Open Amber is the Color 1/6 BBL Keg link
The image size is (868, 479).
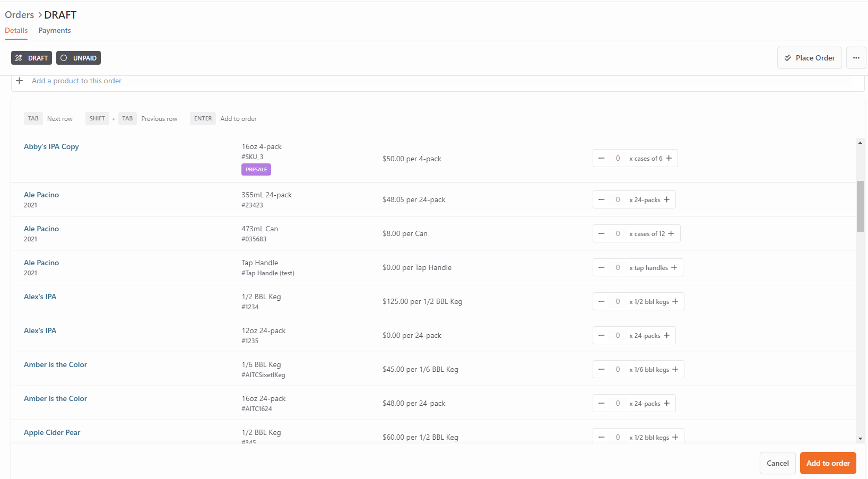[56, 364]
